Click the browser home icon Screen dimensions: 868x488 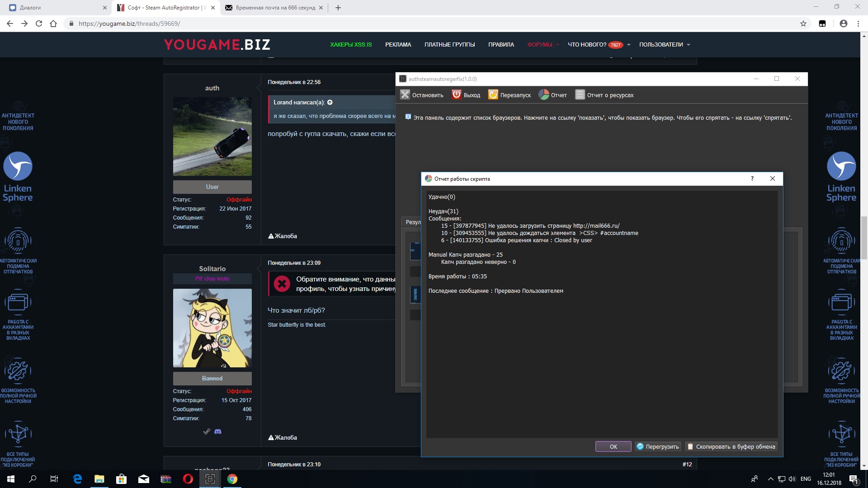click(53, 23)
